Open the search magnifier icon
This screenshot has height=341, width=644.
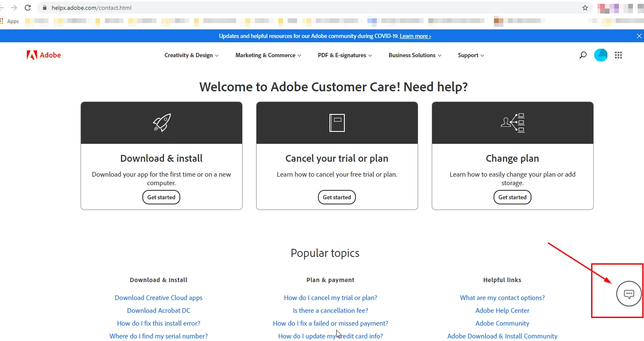pos(583,55)
